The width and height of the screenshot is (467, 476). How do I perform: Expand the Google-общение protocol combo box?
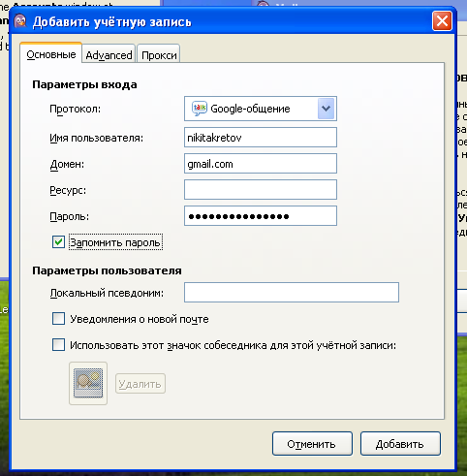[x=261, y=109]
